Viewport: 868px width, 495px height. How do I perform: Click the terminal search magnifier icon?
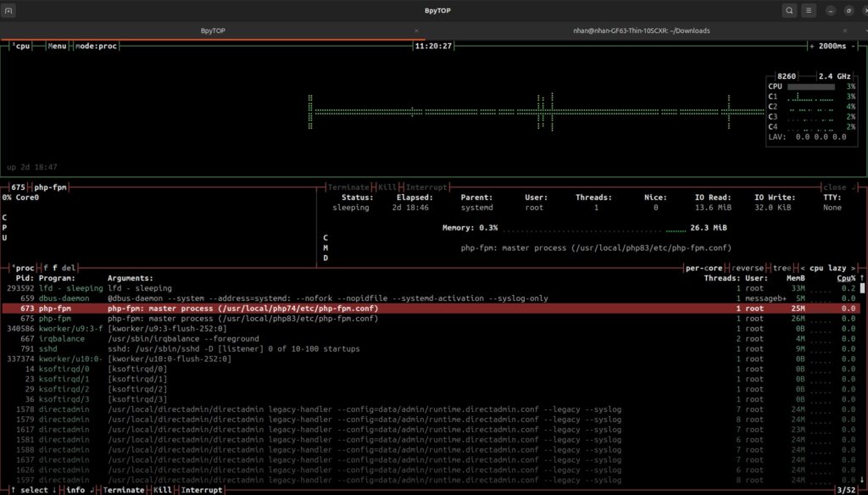tap(789, 10)
